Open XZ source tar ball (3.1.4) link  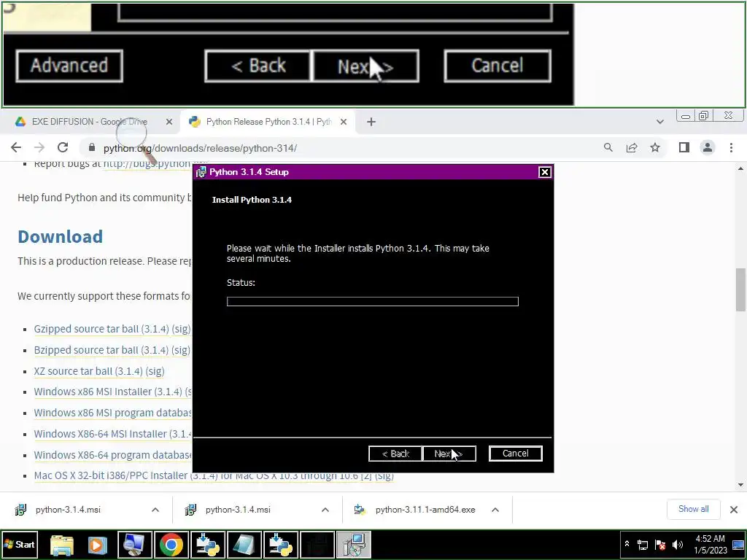[x=88, y=371]
